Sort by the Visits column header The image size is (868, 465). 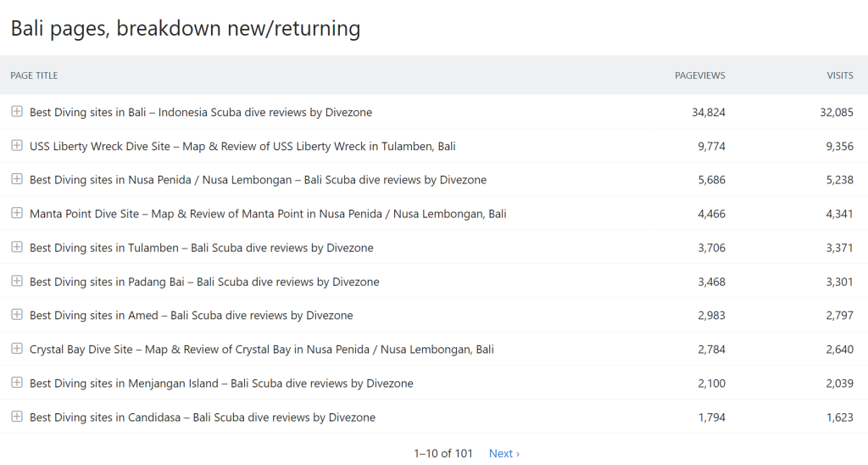tap(839, 76)
